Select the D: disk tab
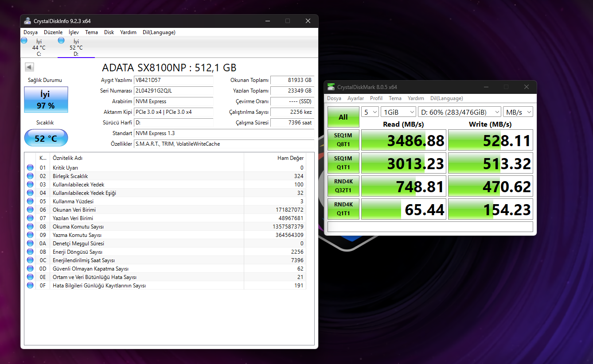The width and height of the screenshot is (593, 364). click(76, 47)
